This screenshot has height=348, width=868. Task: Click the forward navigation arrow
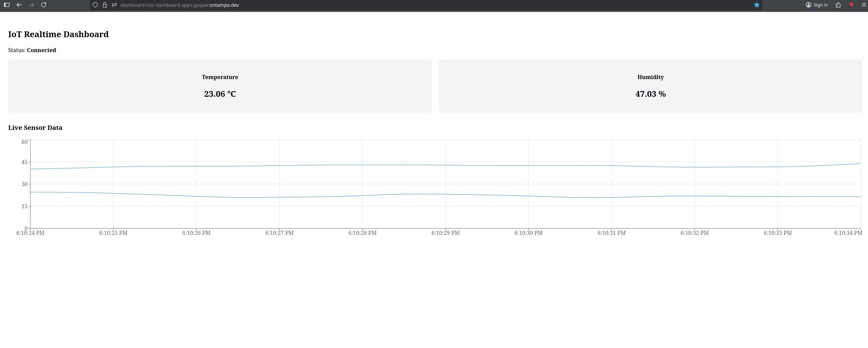pos(31,5)
